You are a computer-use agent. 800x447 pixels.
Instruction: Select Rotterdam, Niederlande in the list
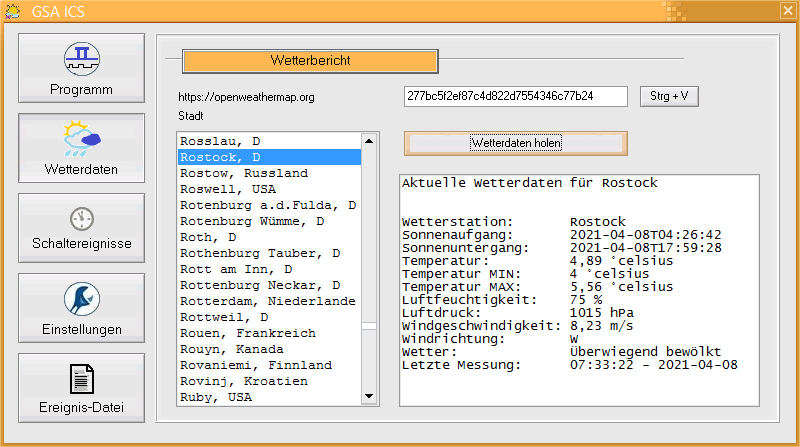[x=268, y=301]
